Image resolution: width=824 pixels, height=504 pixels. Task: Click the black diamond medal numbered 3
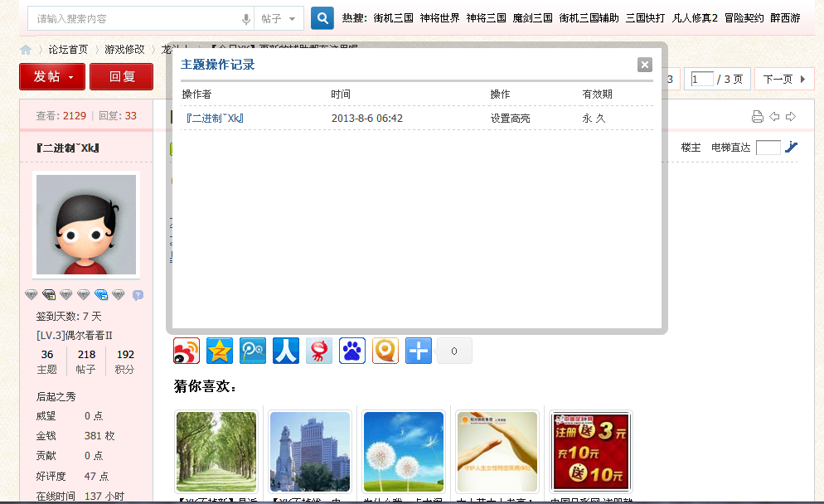[x=49, y=295]
